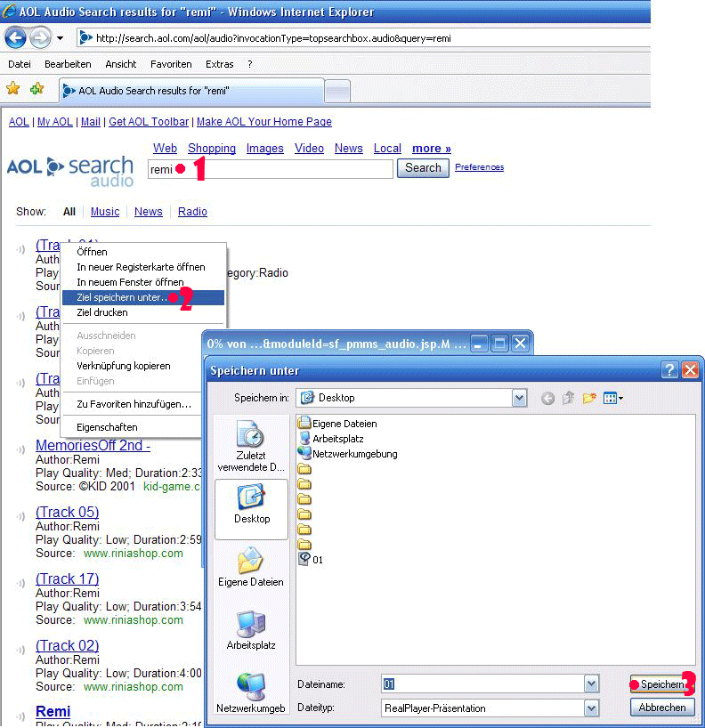
Task: Choose Verknüpfung kopieren
Action: point(133,366)
